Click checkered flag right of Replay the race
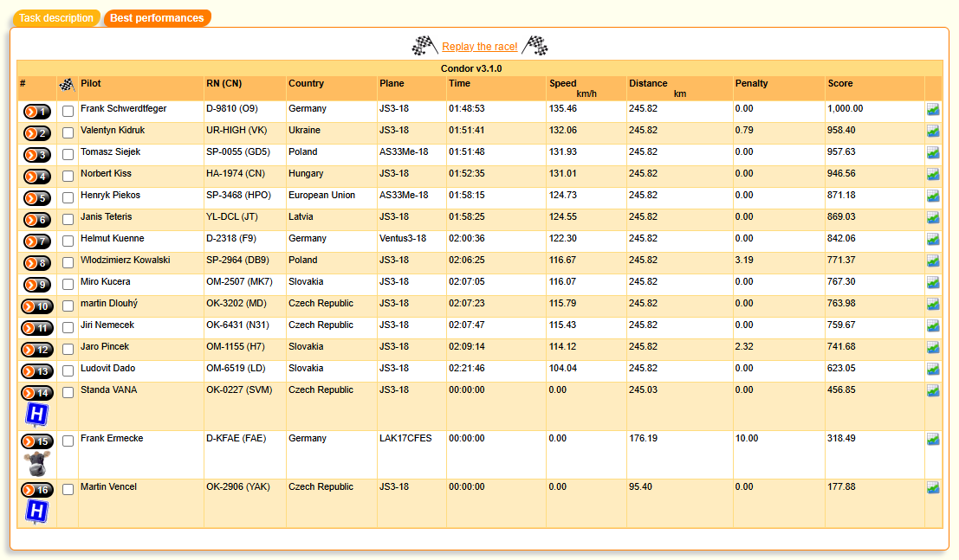959x560 pixels. pyautogui.click(x=535, y=46)
